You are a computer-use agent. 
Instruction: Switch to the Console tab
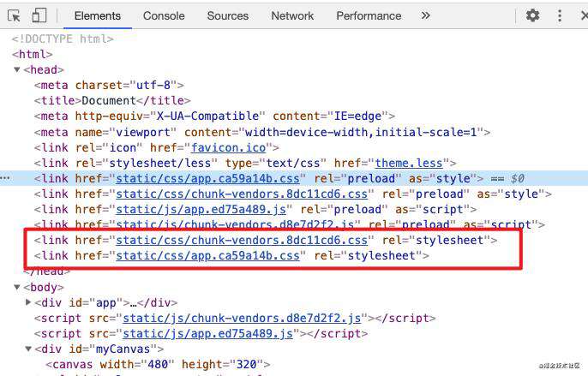click(x=164, y=15)
